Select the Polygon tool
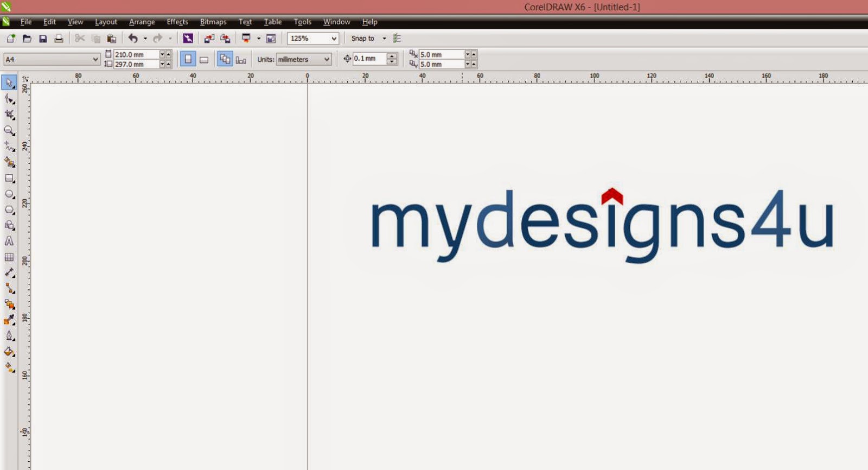Image resolution: width=868 pixels, height=470 pixels. coord(9,209)
